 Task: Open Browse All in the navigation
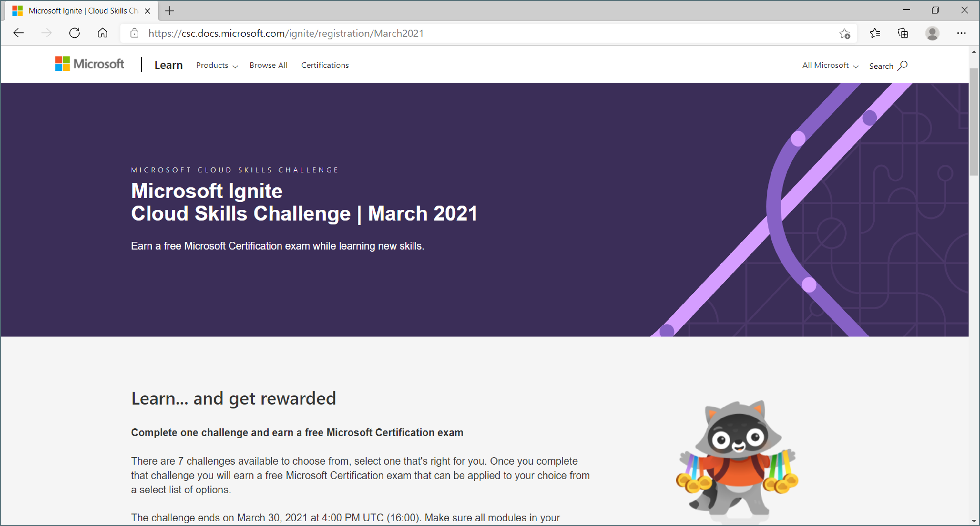click(269, 65)
